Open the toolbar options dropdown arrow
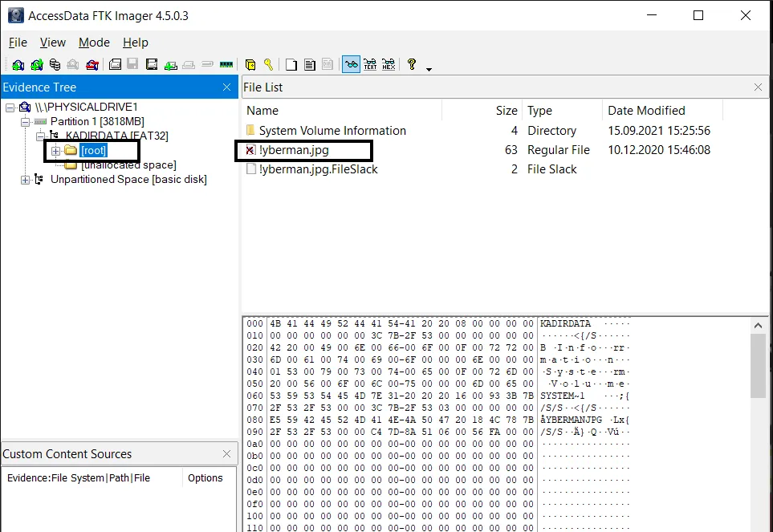 (x=429, y=69)
